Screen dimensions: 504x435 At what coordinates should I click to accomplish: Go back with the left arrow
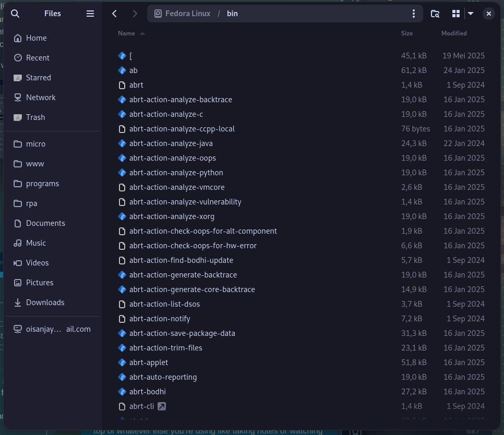(115, 14)
